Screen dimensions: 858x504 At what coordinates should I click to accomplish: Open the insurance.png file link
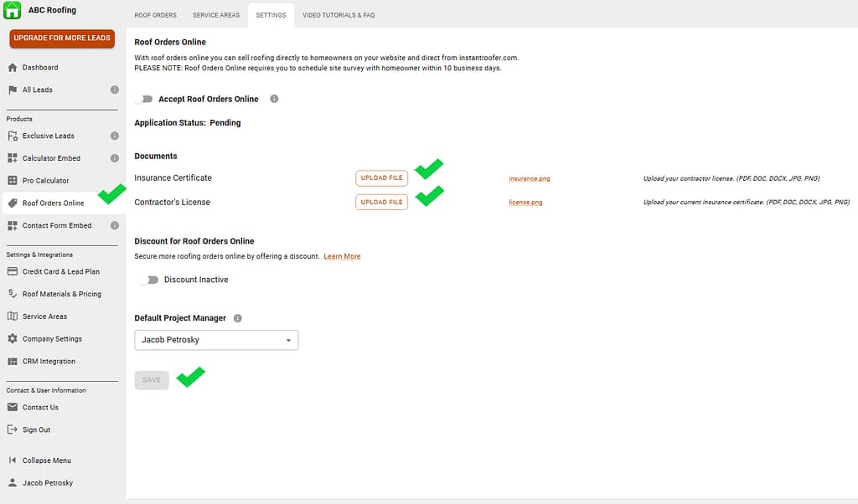coord(529,178)
